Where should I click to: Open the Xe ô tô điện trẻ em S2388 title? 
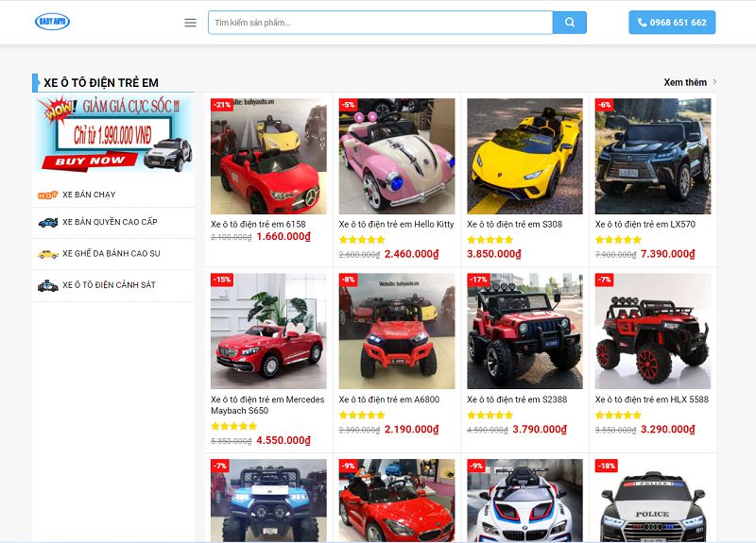click(517, 399)
